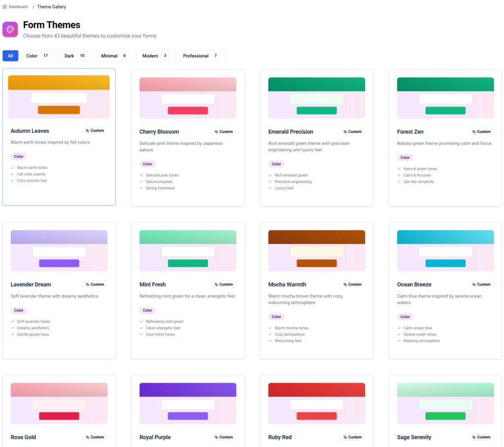
Task: Filter by Professional themes
Action: [201, 56]
